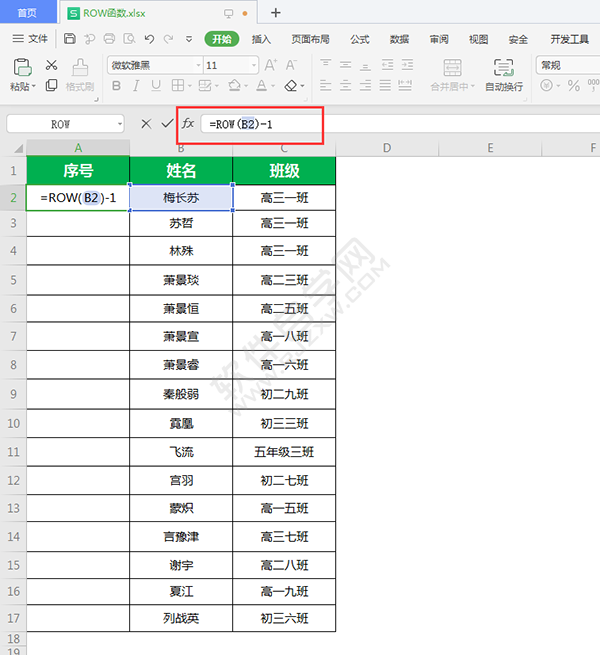Increase indent icon
The width and height of the screenshot is (600, 655).
[x=407, y=64]
